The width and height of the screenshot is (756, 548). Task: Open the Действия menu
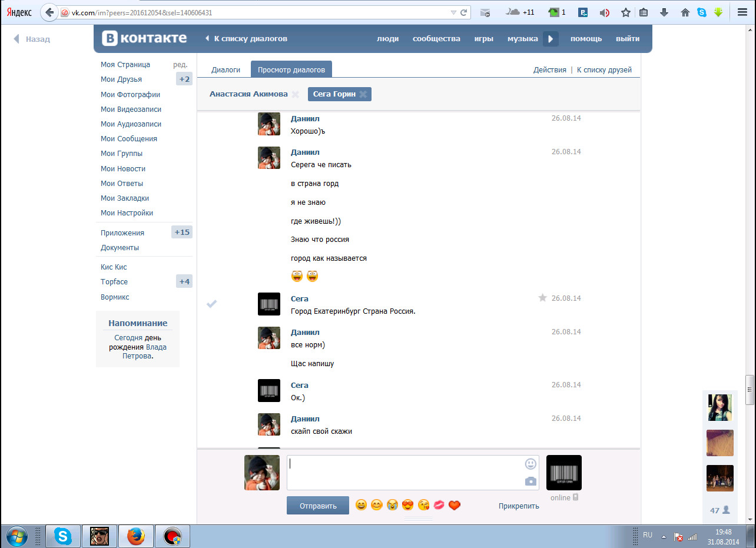point(550,69)
